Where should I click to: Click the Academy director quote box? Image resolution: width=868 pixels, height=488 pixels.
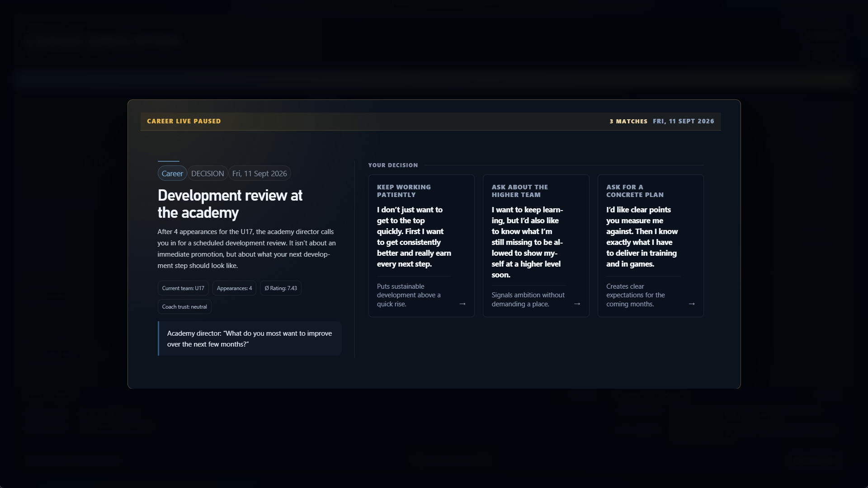click(250, 338)
